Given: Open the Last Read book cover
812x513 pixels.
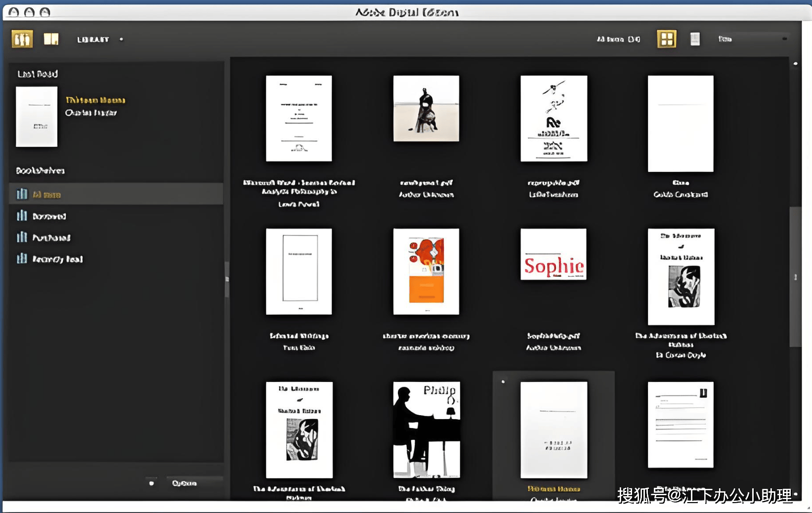Looking at the screenshot, I should pos(37,117).
